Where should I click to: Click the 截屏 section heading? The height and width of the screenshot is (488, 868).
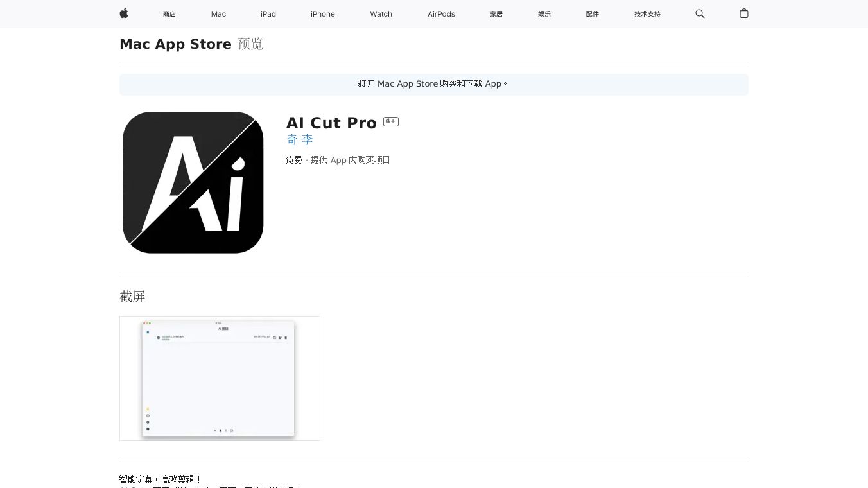[x=132, y=297]
